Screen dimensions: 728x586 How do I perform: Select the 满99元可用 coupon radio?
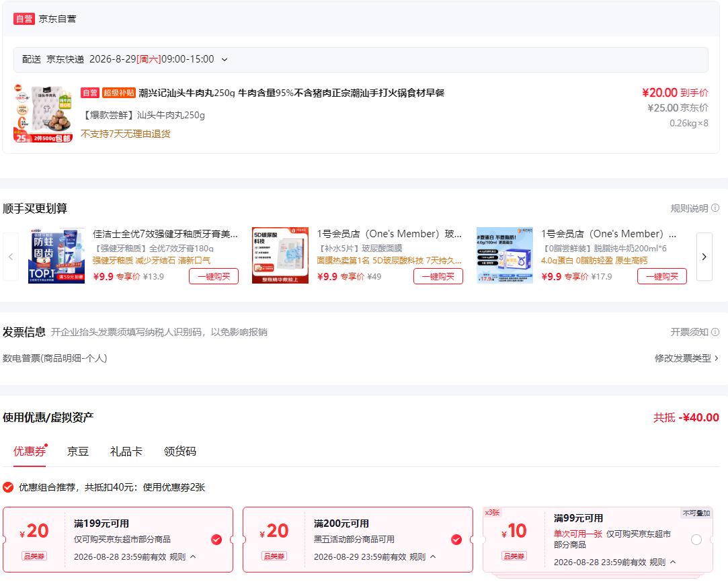696,540
